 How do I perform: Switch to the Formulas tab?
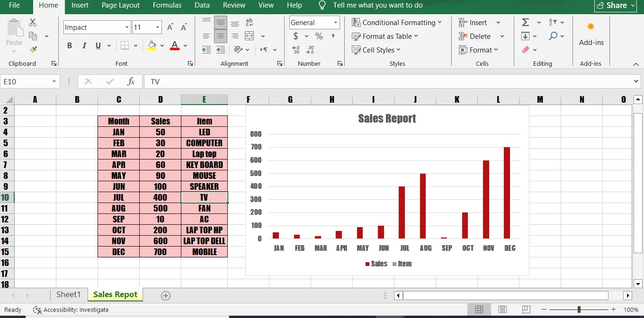point(167,5)
